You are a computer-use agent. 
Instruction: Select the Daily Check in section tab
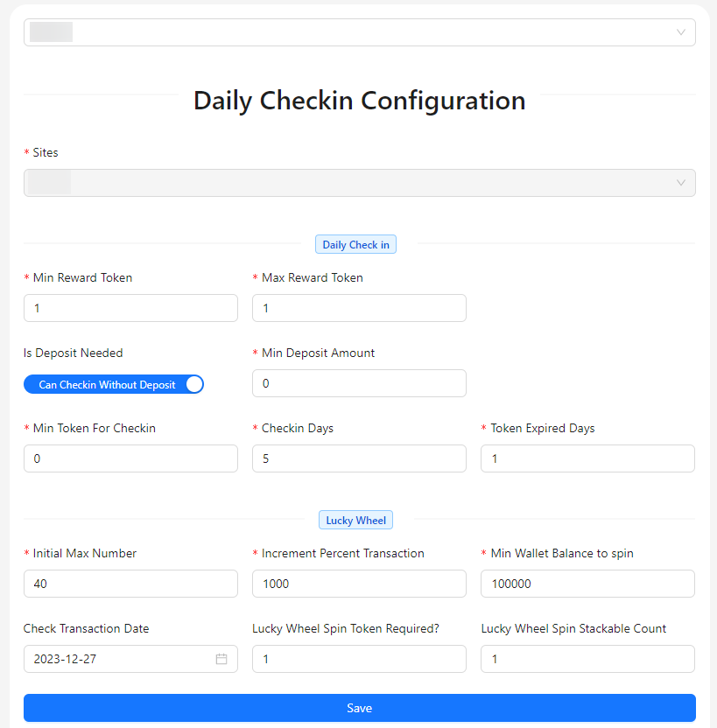pos(355,244)
